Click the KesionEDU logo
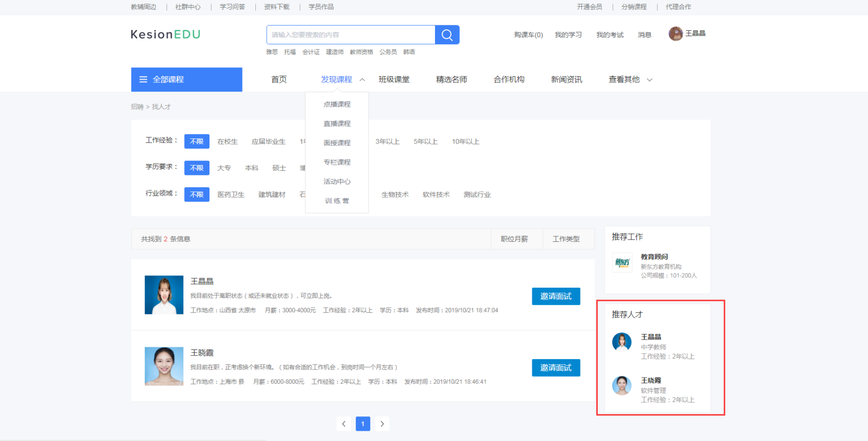 point(165,34)
